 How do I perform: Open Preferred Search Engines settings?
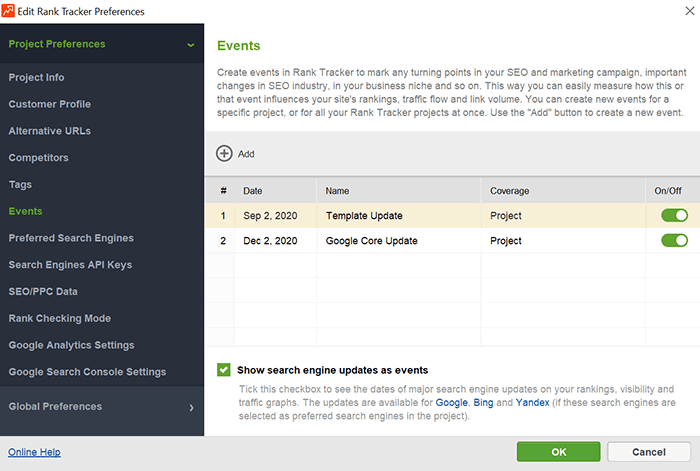tap(71, 238)
